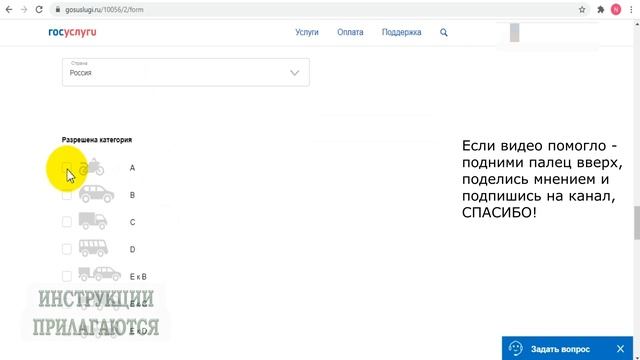Click the search magnifier icon in header

point(444,32)
